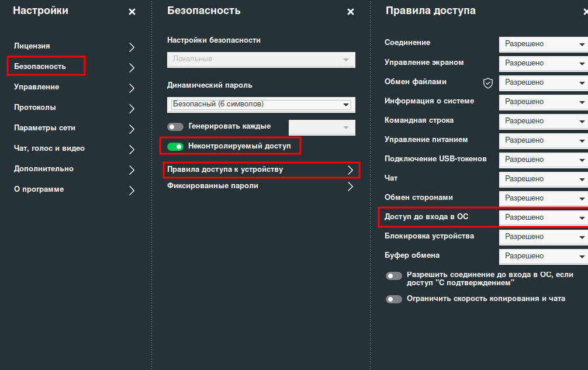Click the arrow next to Параметры сети

coord(132,129)
